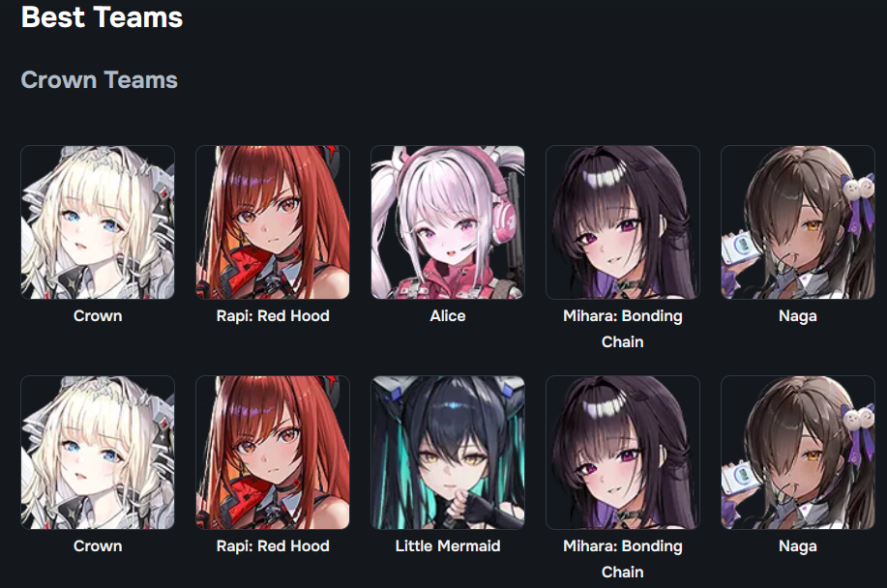This screenshot has width=887, height=588.
Task: Click the Alice name label
Action: click(x=448, y=316)
